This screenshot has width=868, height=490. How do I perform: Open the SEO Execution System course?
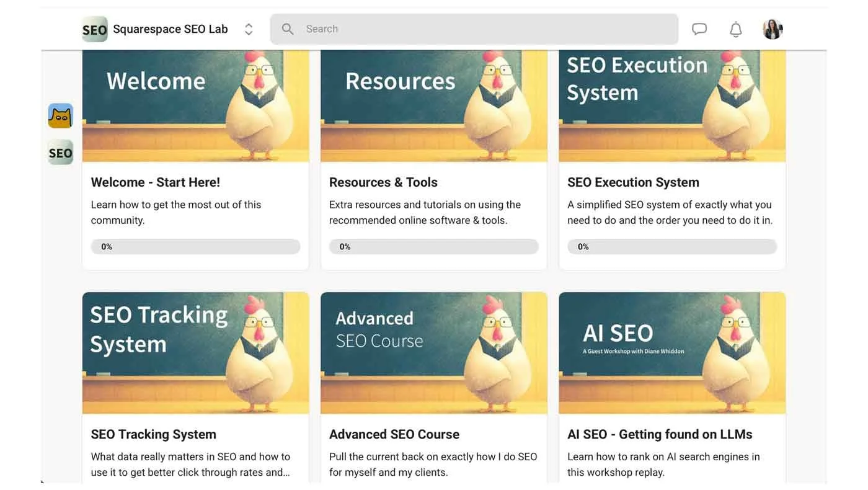633,182
